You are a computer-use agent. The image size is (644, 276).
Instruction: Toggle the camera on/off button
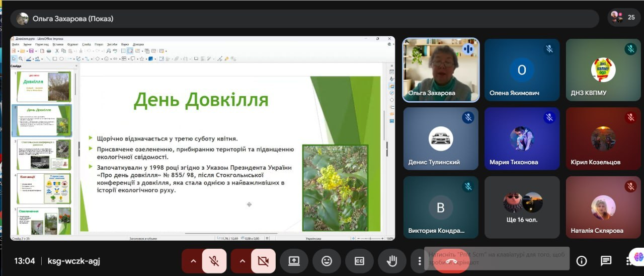(263, 261)
